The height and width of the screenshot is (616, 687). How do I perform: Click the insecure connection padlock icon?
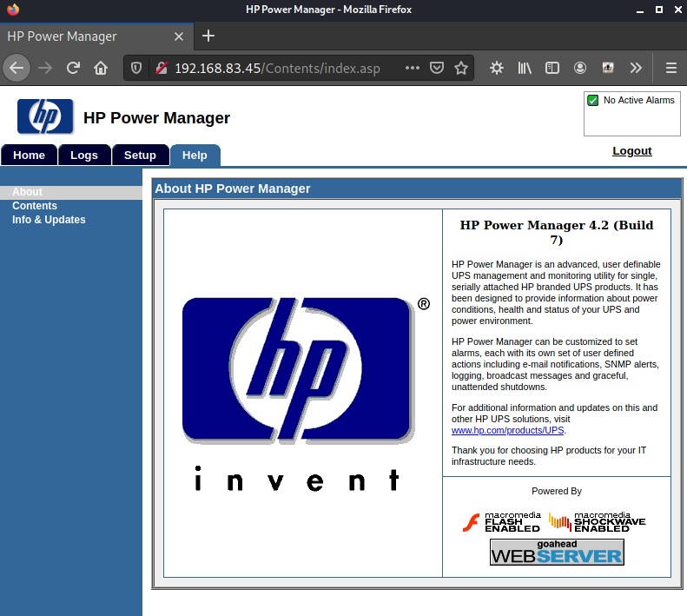click(162, 68)
